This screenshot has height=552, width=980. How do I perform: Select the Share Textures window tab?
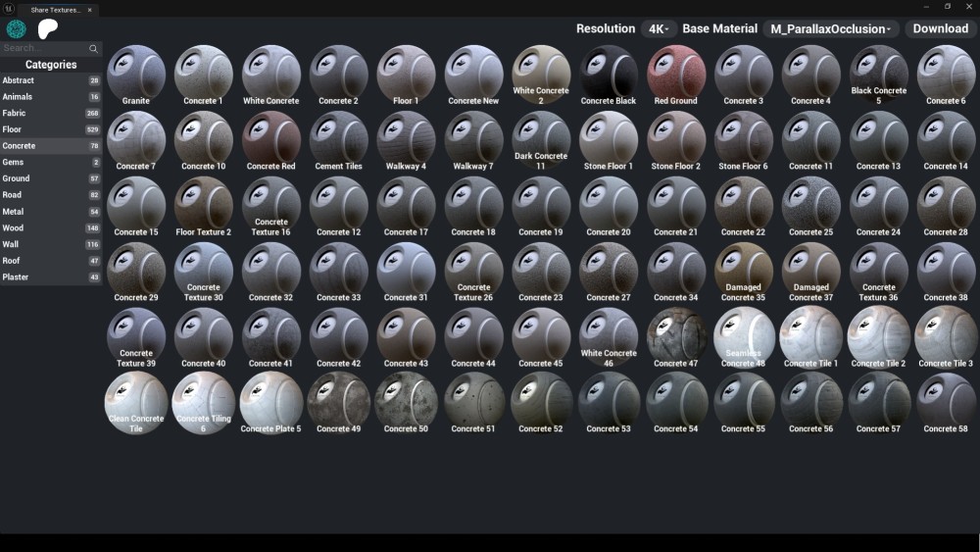[56, 10]
